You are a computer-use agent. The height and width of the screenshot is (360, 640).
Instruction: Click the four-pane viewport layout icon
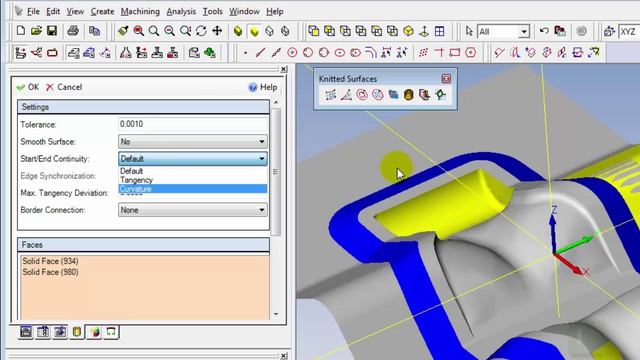[x=440, y=31]
